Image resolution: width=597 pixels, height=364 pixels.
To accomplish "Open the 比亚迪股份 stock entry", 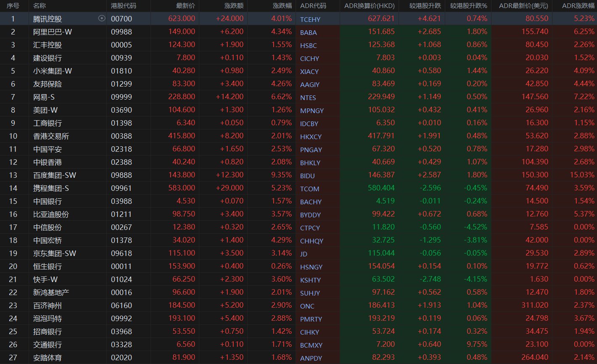I will click(x=51, y=214).
